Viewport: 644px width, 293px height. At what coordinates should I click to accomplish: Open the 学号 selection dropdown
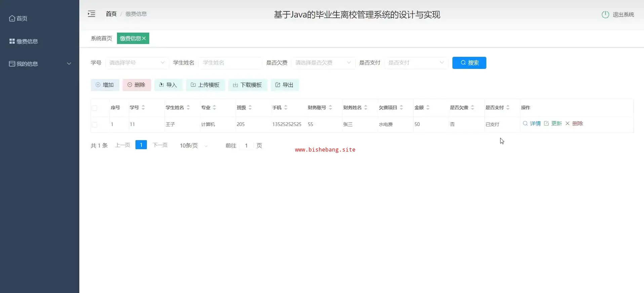pyautogui.click(x=136, y=63)
